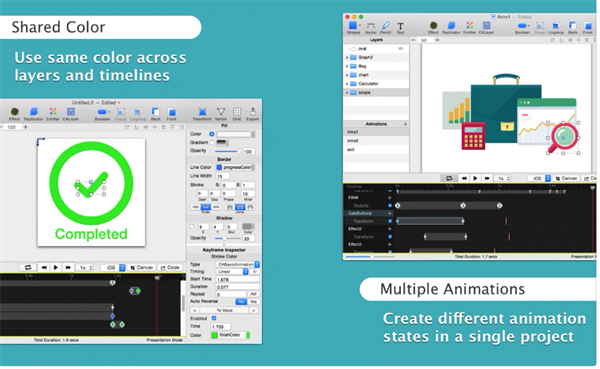Open the Shapes tool

353,26
